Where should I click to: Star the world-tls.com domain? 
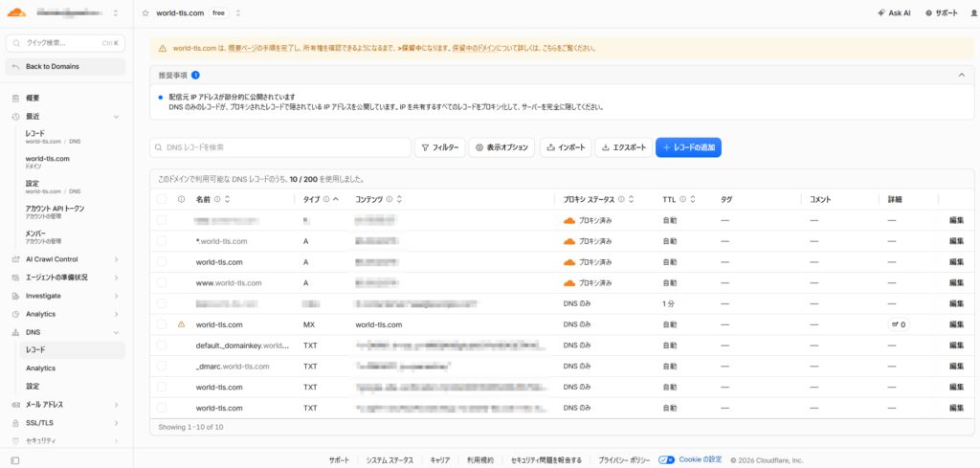point(145,13)
